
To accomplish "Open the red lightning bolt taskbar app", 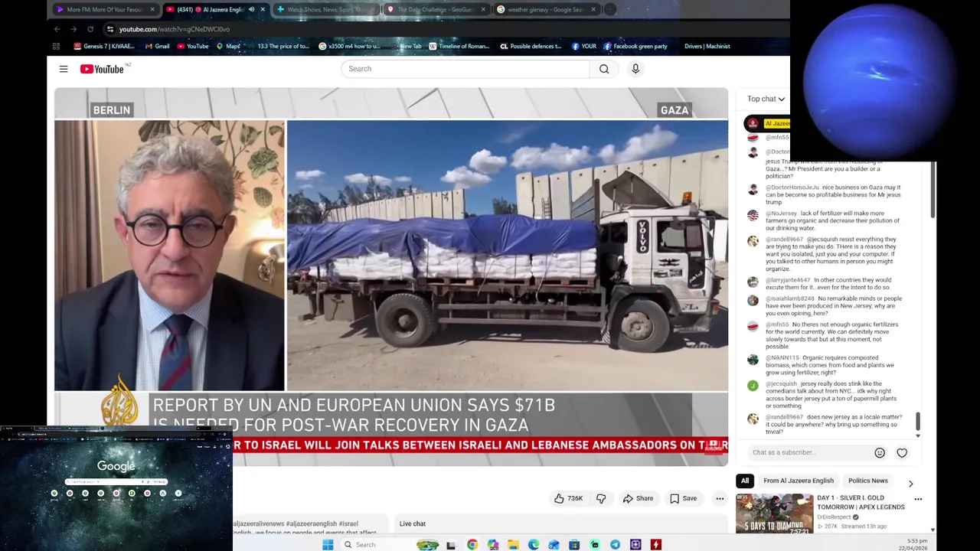I will (x=655, y=544).
